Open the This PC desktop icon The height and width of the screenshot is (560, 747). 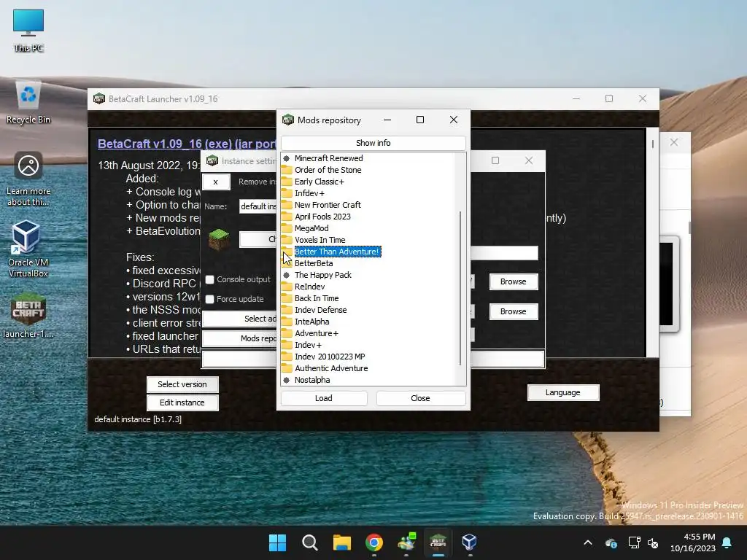28,31
